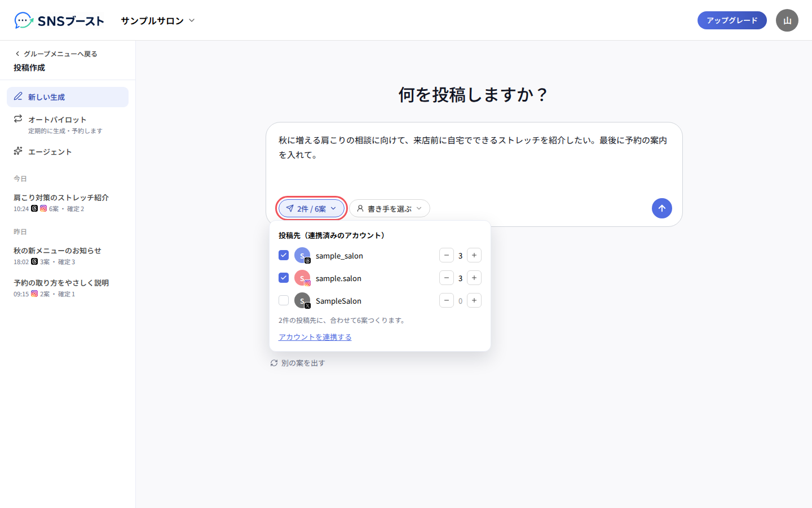Decrease draft count for sample_salon
Viewport: 812px width, 508px height.
coord(447,255)
